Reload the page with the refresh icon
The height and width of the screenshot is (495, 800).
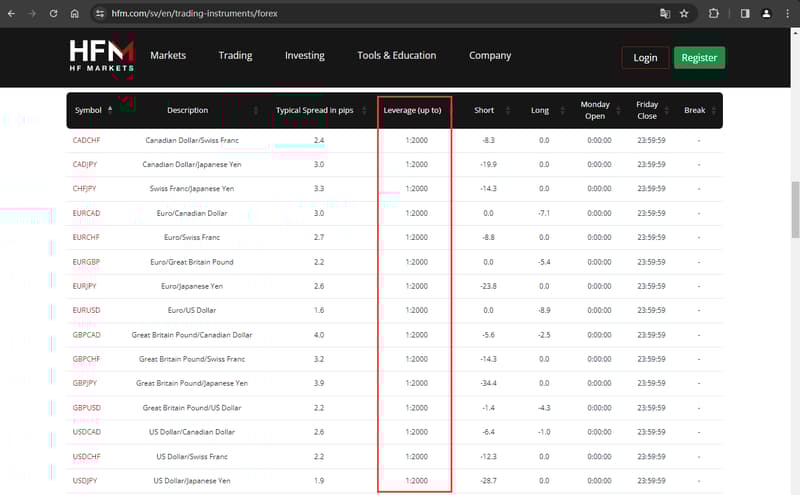point(53,14)
